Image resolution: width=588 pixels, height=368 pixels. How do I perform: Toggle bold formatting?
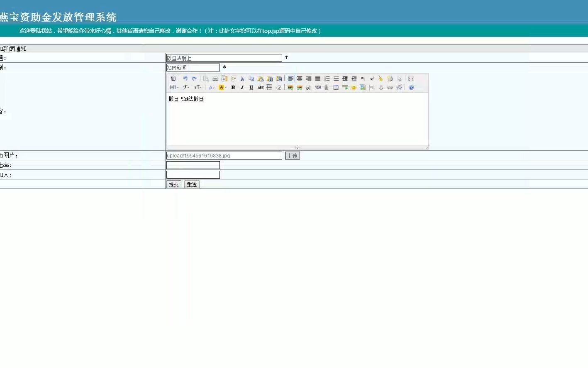[x=233, y=87]
